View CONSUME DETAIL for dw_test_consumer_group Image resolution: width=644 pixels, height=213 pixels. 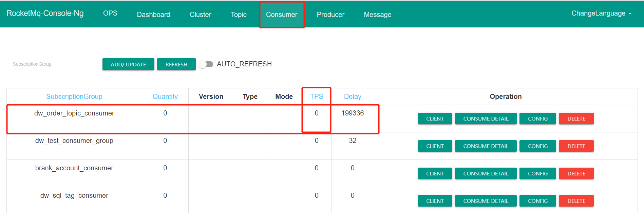(486, 146)
